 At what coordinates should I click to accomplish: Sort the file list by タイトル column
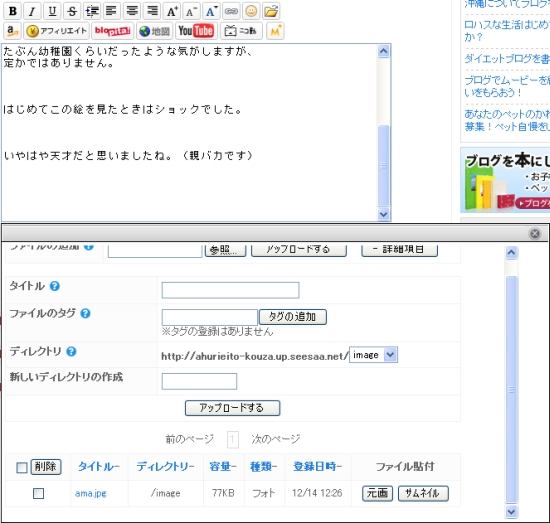pyautogui.click(x=99, y=467)
